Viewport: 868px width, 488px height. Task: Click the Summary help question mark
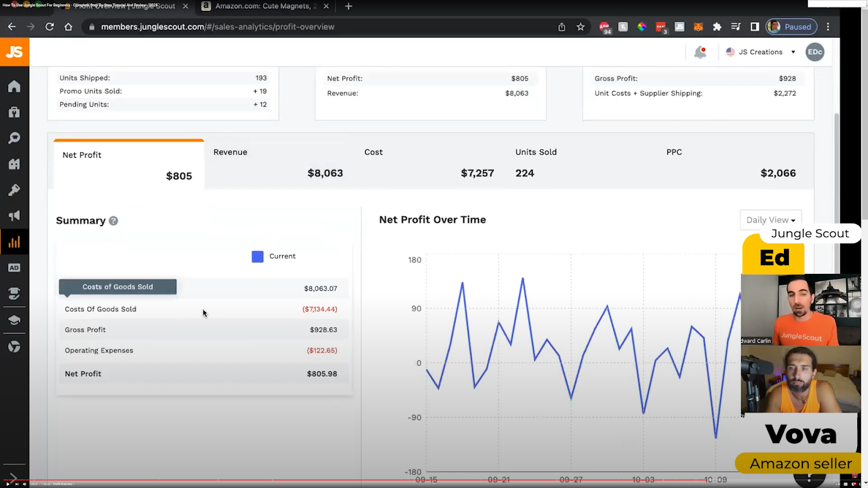[113, 221]
